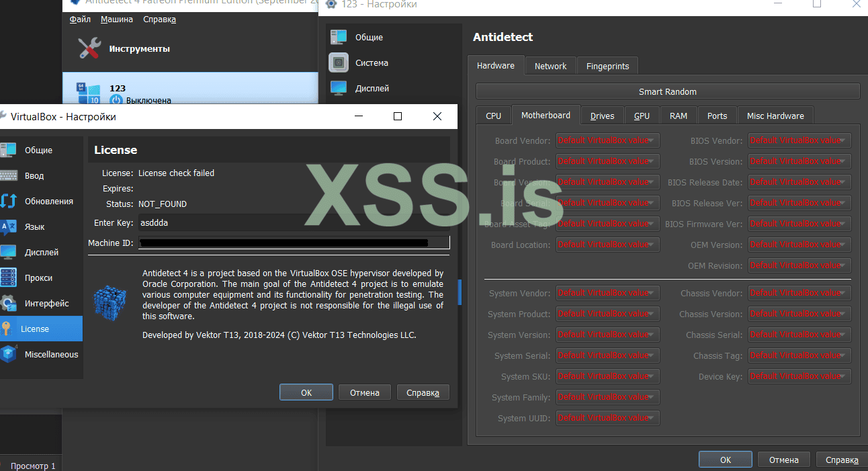Viewport: 868px width, 471px height.
Task: Open the System SKU dropdown
Action: 608,376
